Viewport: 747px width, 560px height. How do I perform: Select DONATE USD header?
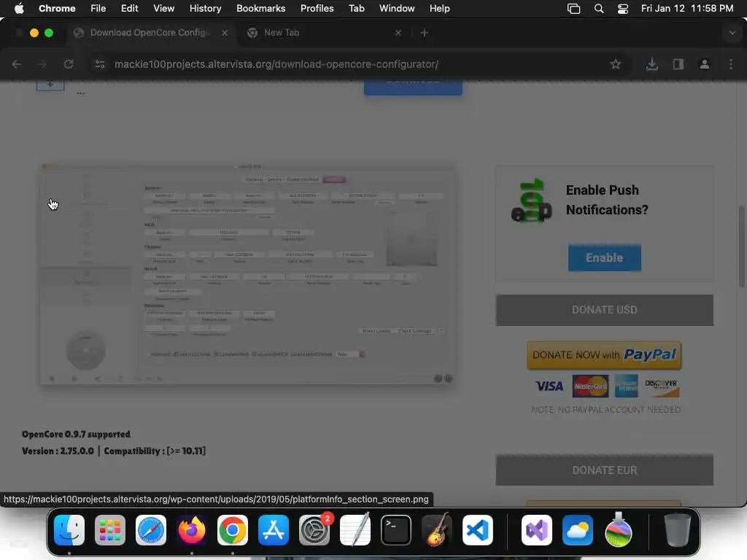[x=604, y=310]
